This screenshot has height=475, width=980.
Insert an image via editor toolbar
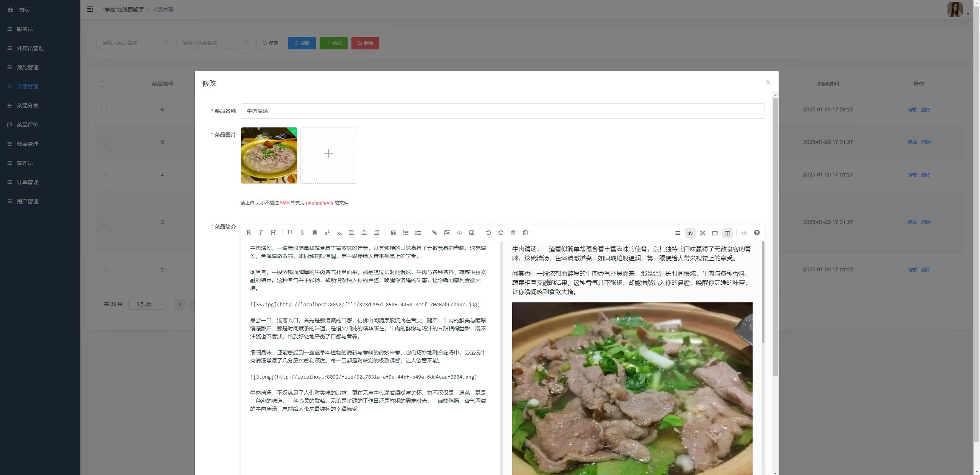click(447, 233)
